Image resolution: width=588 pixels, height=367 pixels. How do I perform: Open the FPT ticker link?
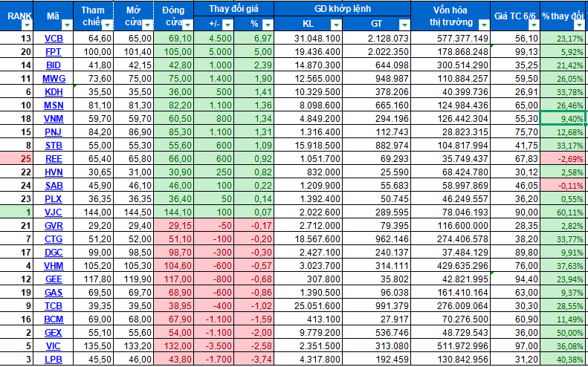pyautogui.click(x=54, y=52)
